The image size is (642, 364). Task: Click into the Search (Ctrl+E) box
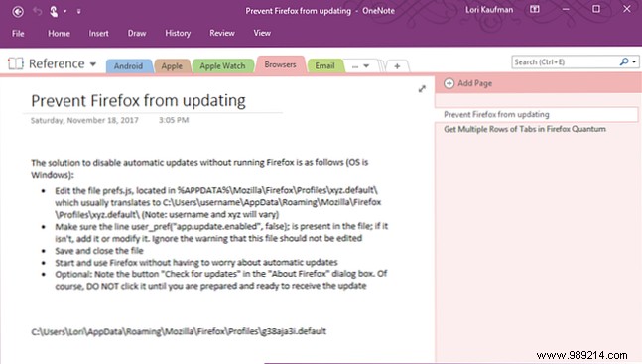[x=565, y=61]
